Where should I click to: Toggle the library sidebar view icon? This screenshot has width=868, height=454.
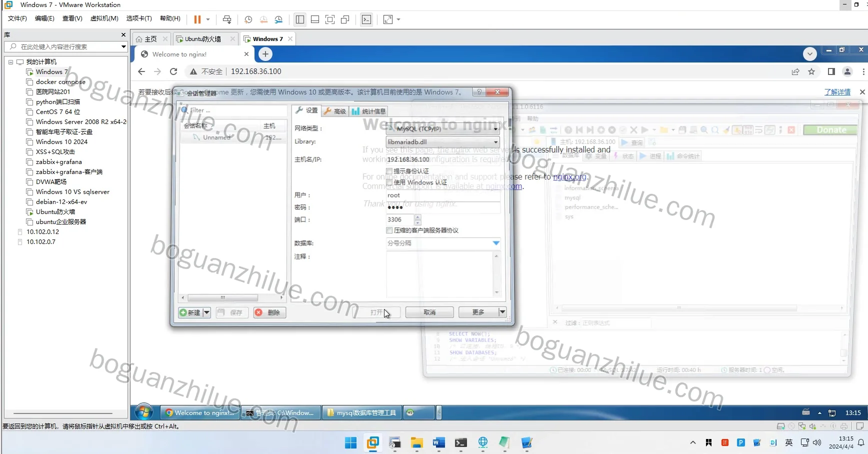[300, 19]
